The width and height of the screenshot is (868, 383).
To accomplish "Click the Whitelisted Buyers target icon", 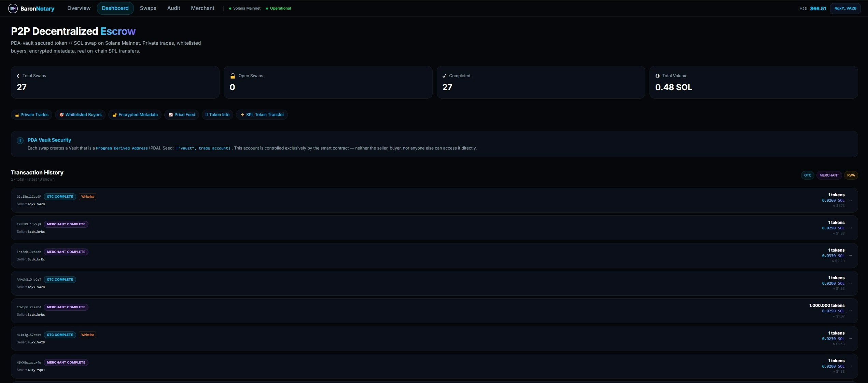I will (x=62, y=115).
